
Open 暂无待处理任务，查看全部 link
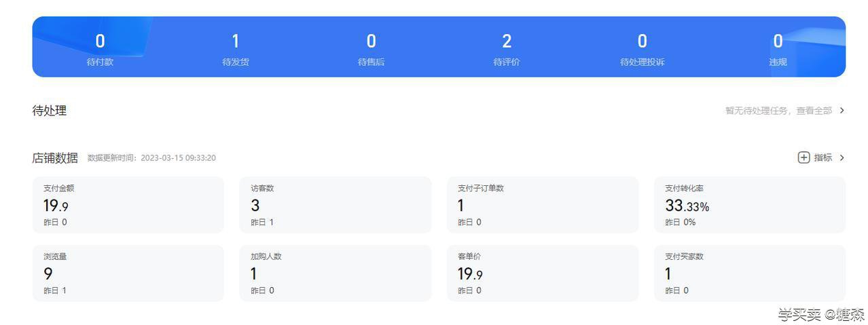pyautogui.click(x=778, y=110)
